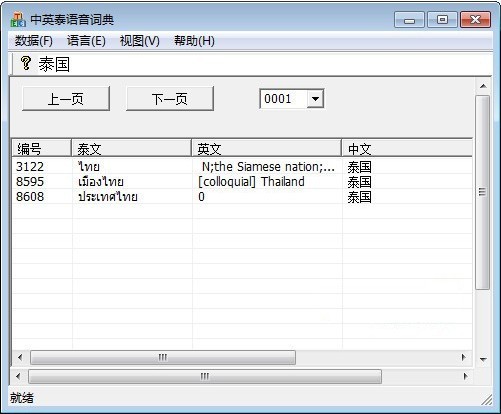The image size is (501, 414).
Task: Open the 语言(E) menu
Action: pos(86,41)
